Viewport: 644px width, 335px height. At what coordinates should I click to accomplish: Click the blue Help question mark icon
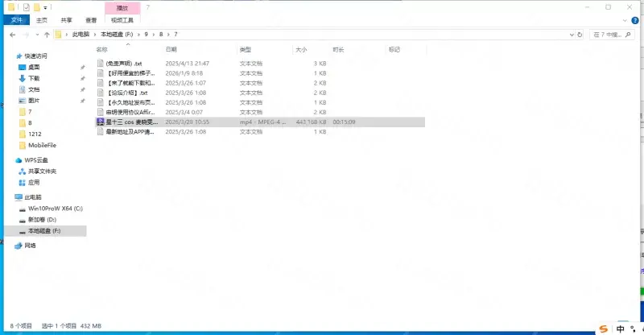click(637, 19)
